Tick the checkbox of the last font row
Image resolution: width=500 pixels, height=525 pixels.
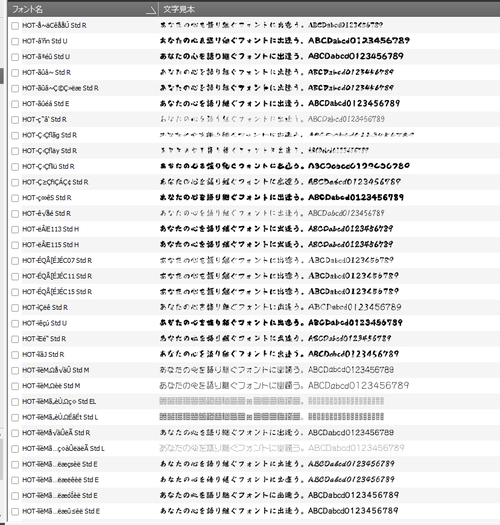coord(15,512)
